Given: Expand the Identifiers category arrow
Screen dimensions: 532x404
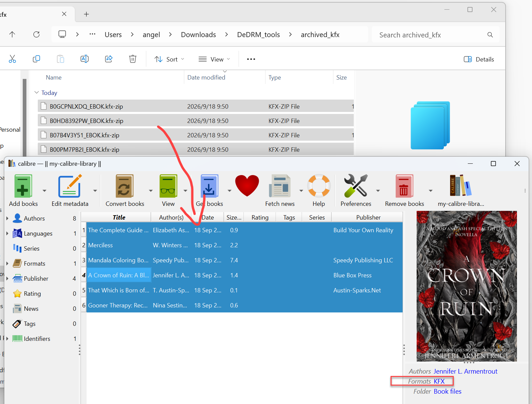Looking at the screenshot, I should [7, 339].
